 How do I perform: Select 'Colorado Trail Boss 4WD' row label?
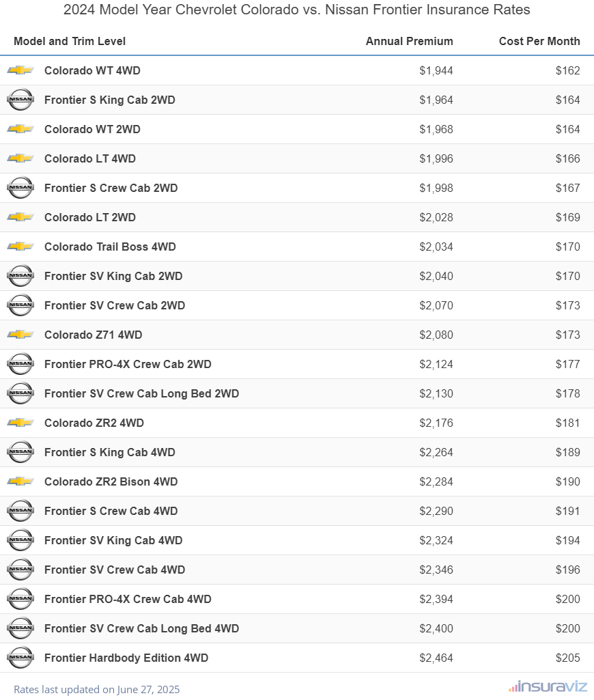click(110, 247)
